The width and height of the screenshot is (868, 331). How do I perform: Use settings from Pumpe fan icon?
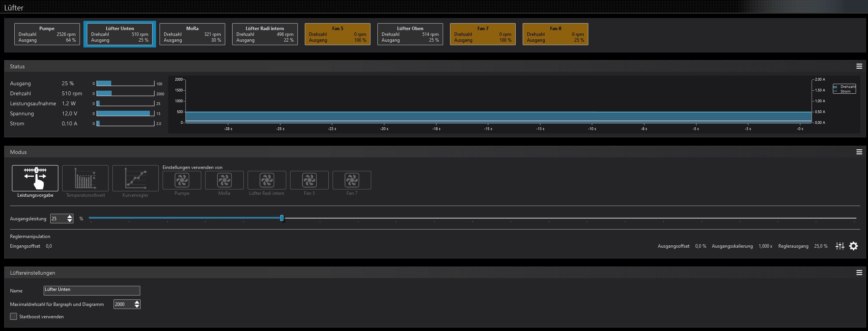coord(182,180)
